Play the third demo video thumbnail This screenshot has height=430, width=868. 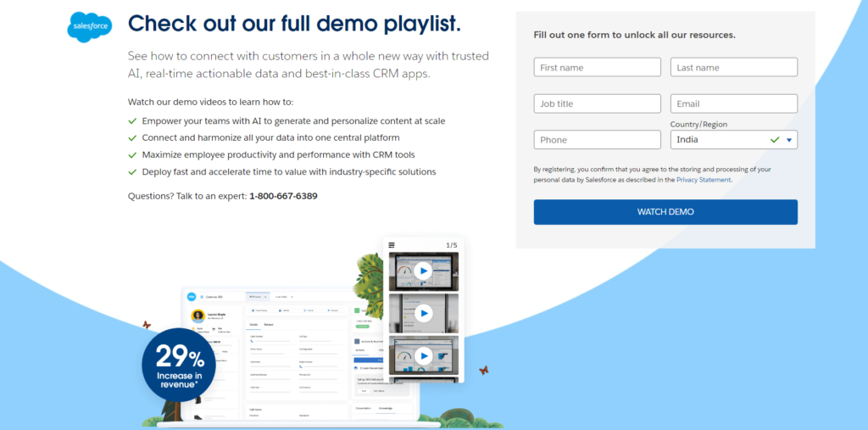[424, 355]
